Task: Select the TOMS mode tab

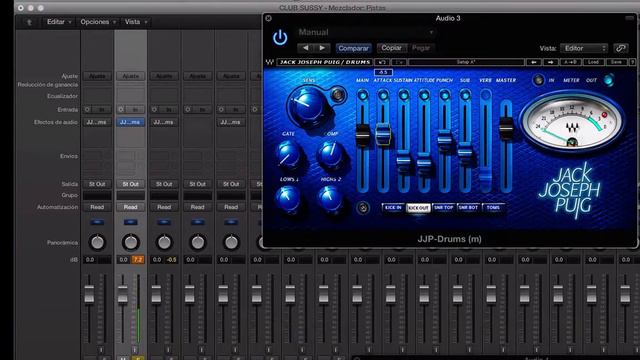Action: (x=493, y=208)
